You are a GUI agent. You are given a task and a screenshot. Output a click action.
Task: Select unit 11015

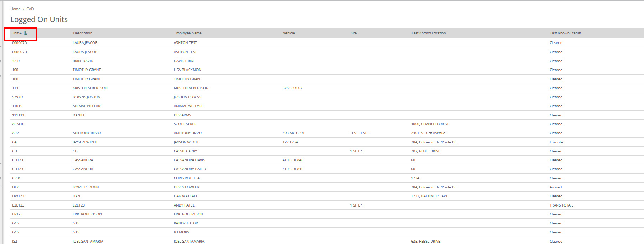pyautogui.click(x=17, y=106)
